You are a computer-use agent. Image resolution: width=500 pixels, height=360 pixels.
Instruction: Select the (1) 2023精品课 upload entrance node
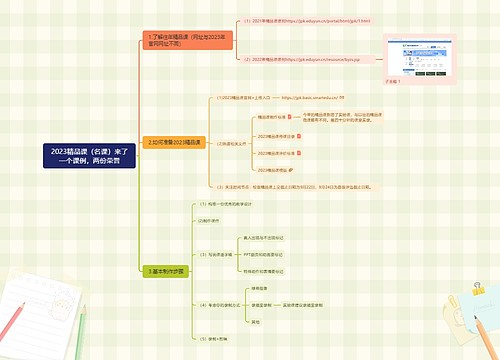point(243,98)
